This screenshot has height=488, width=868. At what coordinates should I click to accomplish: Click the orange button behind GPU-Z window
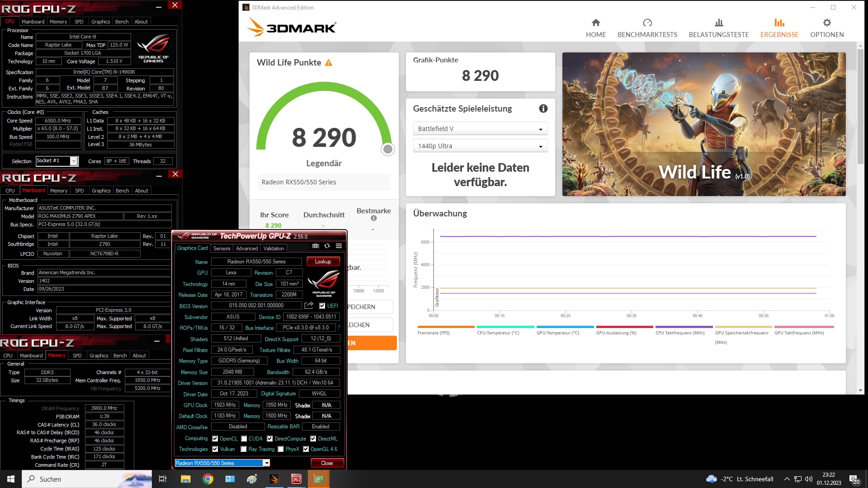[372, 343]
